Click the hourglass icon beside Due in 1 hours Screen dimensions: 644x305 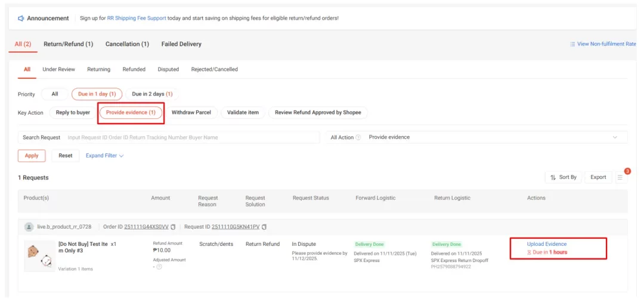529,252
